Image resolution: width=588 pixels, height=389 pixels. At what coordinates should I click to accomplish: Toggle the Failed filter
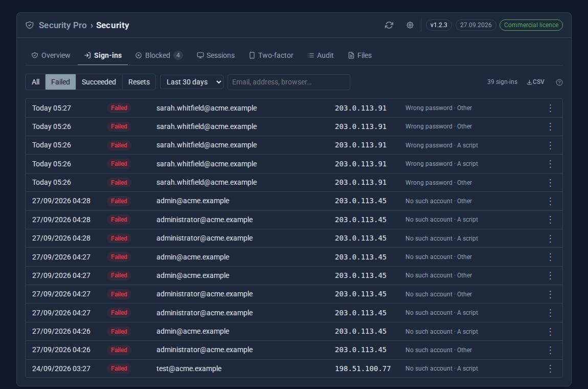[x=60, y=82]
